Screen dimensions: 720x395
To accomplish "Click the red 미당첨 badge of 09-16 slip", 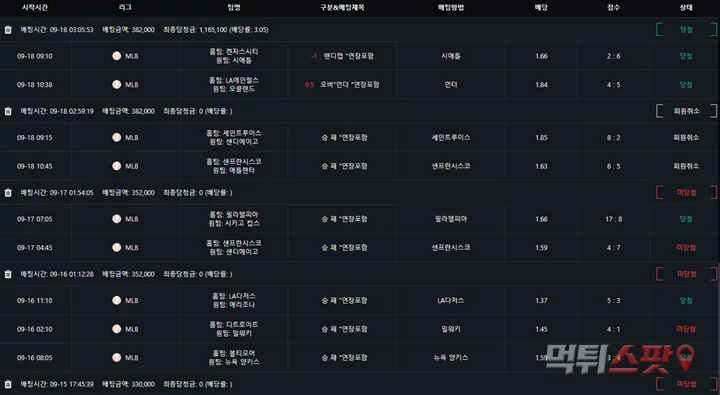I will click(686, 274).
